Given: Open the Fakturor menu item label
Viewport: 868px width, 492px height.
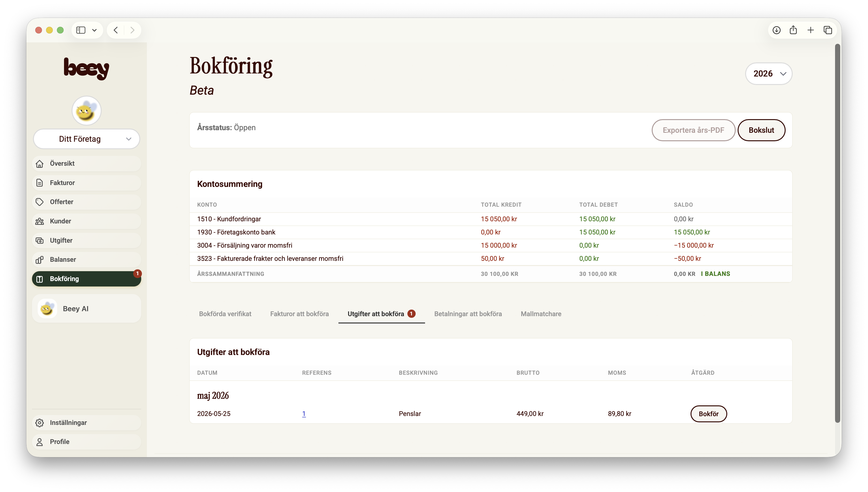Looking at the screenshot, I should click(x=62, y=183).
